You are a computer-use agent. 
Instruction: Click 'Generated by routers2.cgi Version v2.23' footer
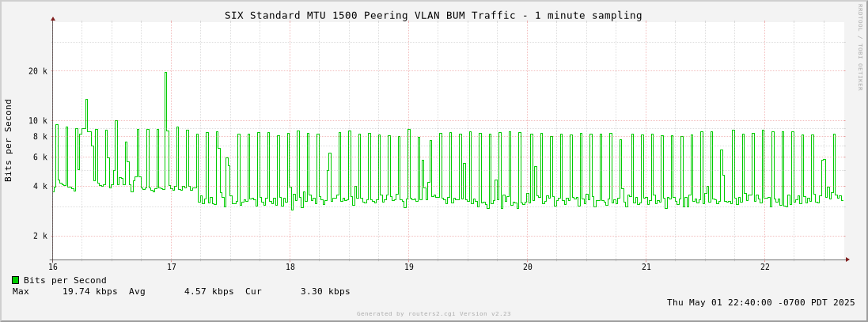(434, 314)
